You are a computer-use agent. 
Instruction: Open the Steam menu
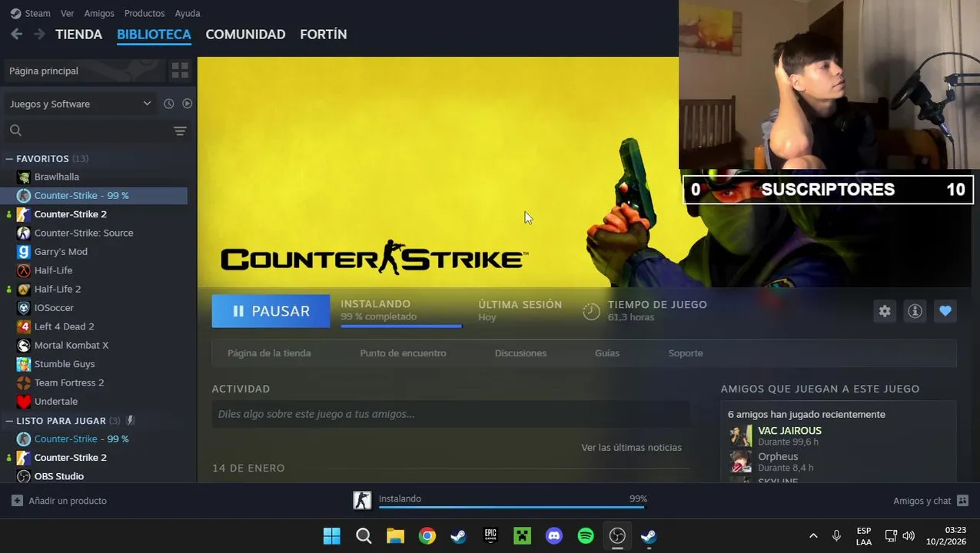pos(38,13)
